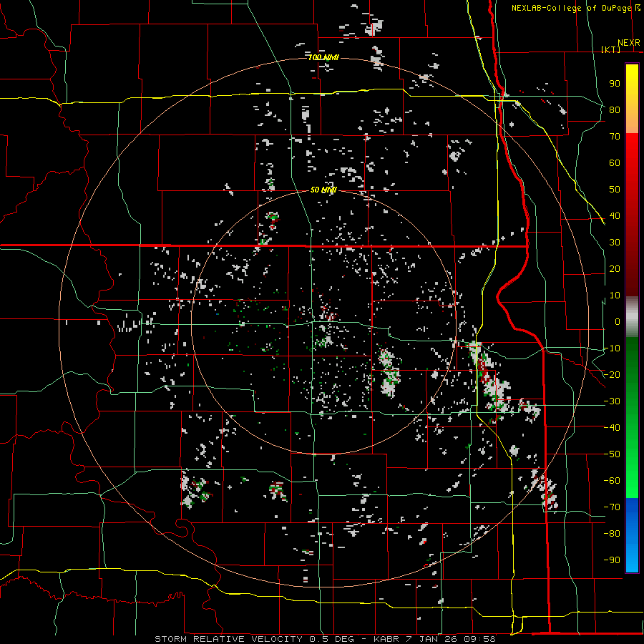Click the NEXR label above the scale
The width and height of the screenshot is (644, 644).
pos(629,43)
